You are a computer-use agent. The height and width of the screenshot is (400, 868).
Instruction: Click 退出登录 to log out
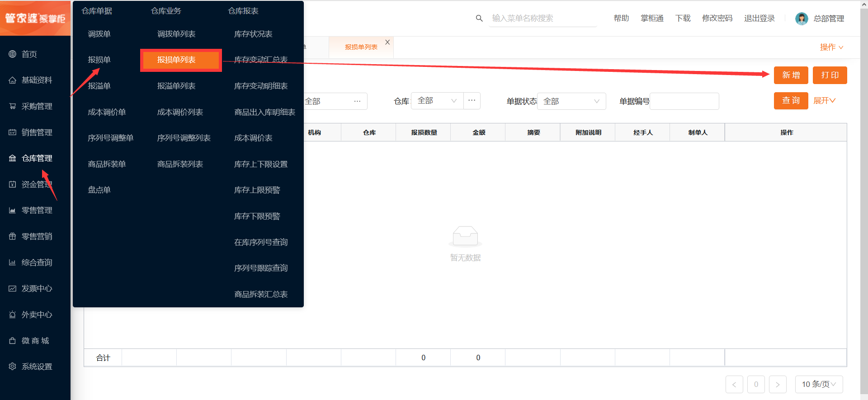(759, 18)
